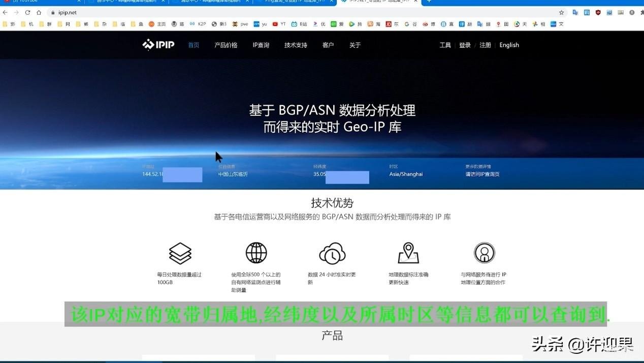
Task: Click the stacked layers data icon
Action: click(180, 253)
